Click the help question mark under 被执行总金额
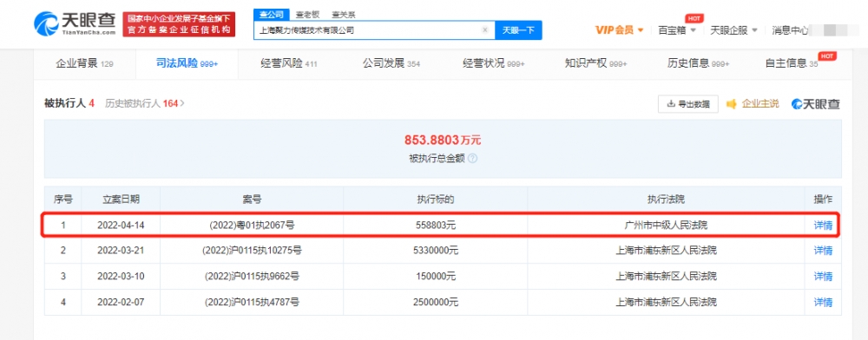This screenshot has height=340, width=868. pyautogui.click(x=472, y=159)
